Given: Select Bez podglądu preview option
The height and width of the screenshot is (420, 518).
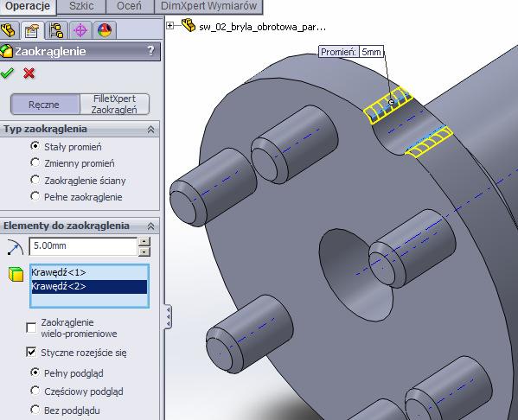Looking at the screenshot, I should coord(35,410).
